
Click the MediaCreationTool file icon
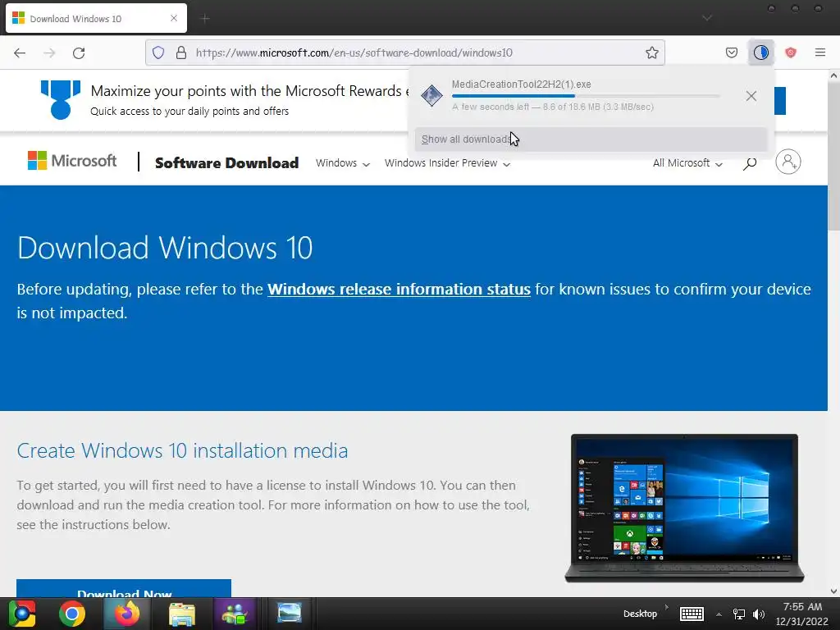431,96
